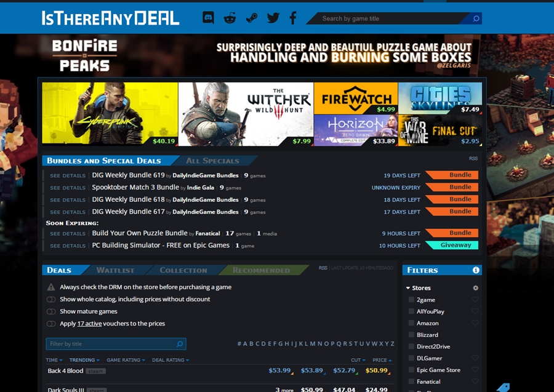Click the DRM warning triangle icon

point(51,287)
